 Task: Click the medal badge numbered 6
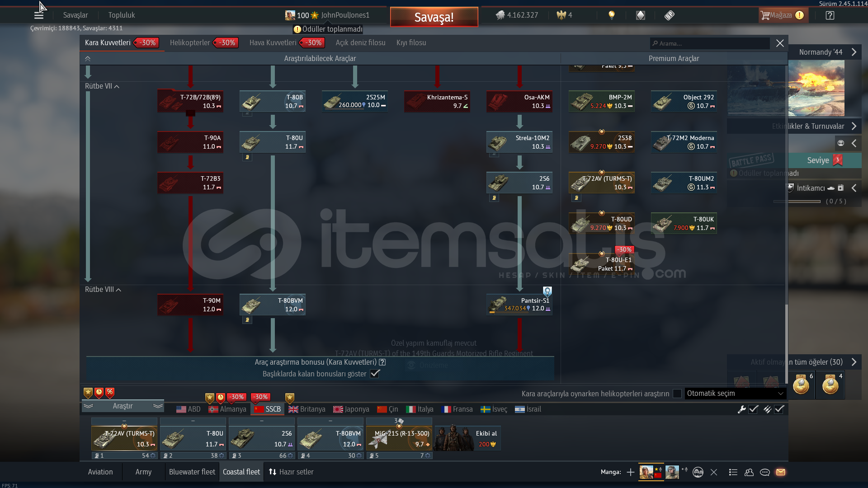802,385
